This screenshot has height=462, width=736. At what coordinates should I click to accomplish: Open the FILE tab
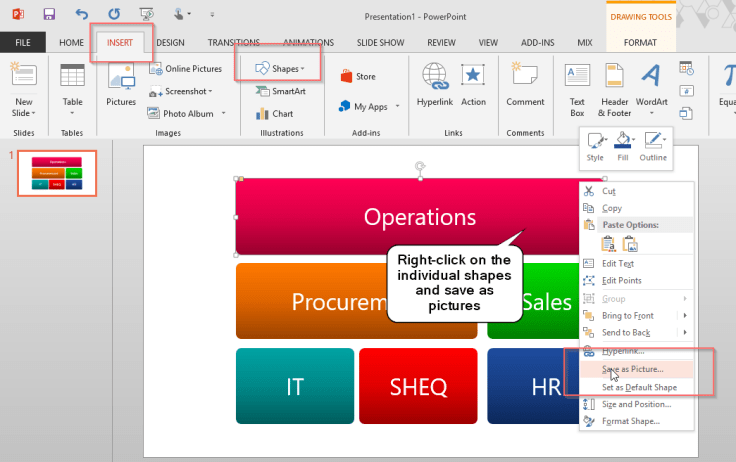[22, 43]
